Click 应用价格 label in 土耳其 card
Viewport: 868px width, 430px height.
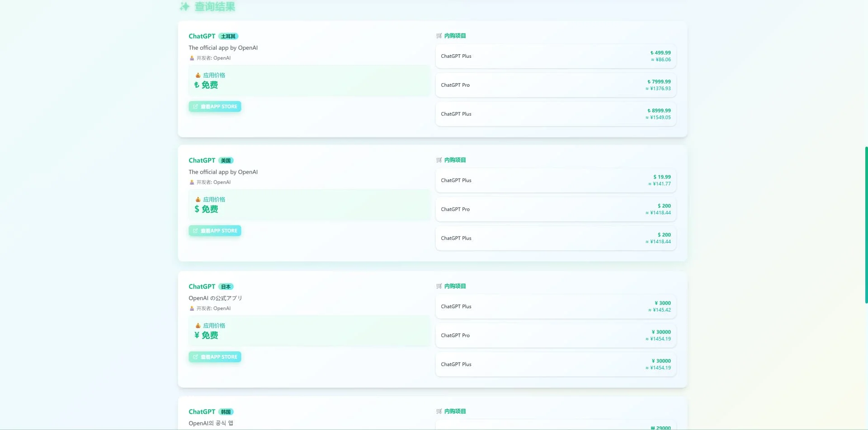(x=214, y=75)
